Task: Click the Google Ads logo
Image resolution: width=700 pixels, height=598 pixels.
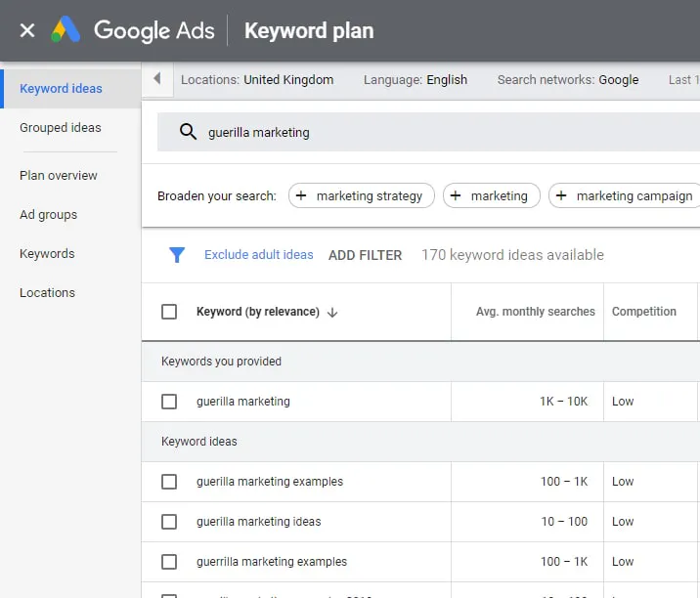Action: point(66,30)
